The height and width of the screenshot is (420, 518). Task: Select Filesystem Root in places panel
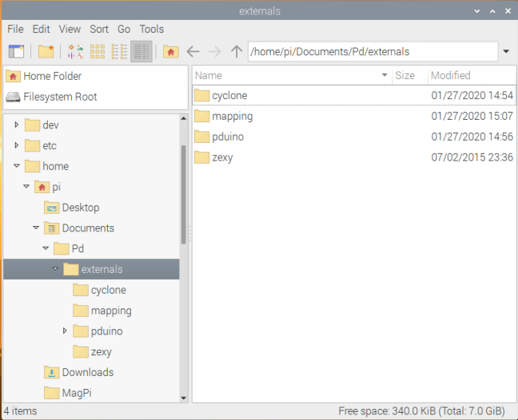[x=60, y=97]
